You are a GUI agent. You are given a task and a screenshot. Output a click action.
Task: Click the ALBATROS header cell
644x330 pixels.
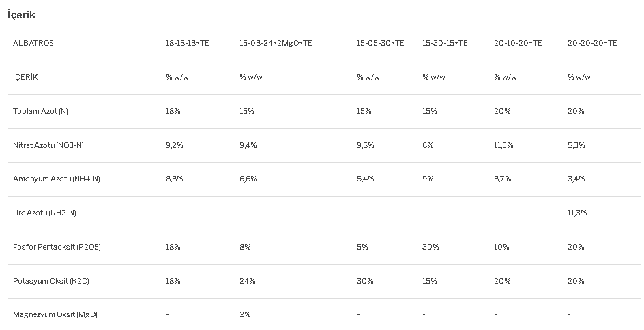point(33,43)
